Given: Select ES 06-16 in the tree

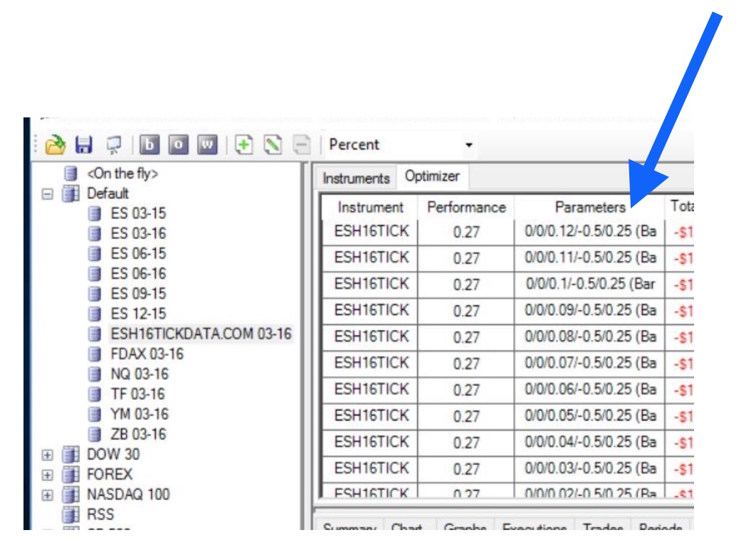Looking at the screenshot, I should coord(138,274).
